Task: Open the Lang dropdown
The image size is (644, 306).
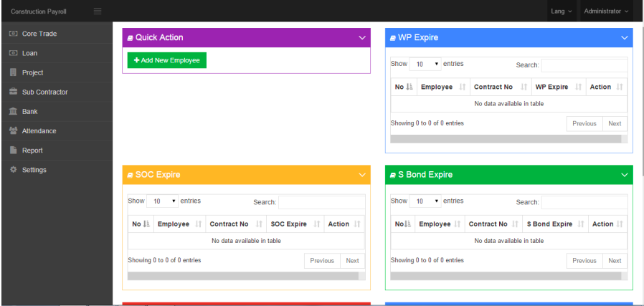Action: (561, 11)
